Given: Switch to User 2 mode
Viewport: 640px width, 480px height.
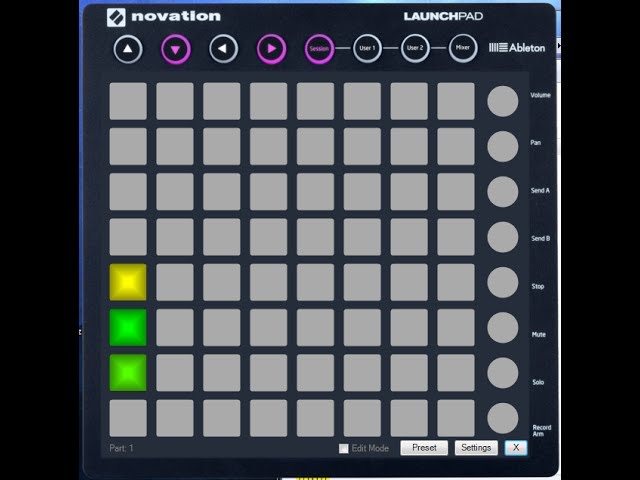Looking at the screenshot, I should (415, 49).
